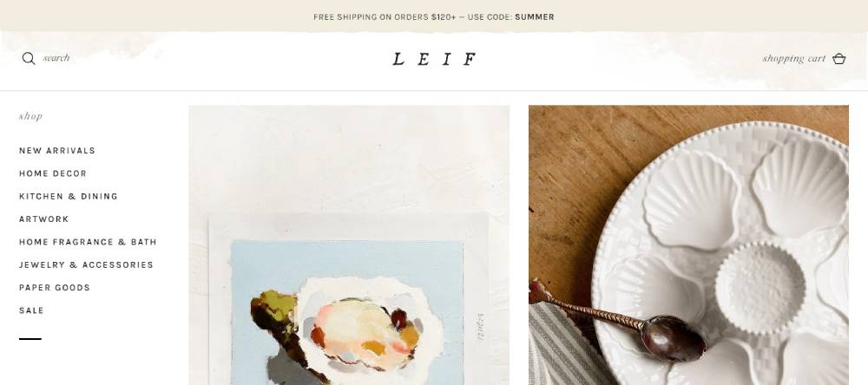Image resolution: width=868 pixels, height=385 pixels.
Task: Click the free shipping SUMMER code banner
Action: click(x=434, y=17)
